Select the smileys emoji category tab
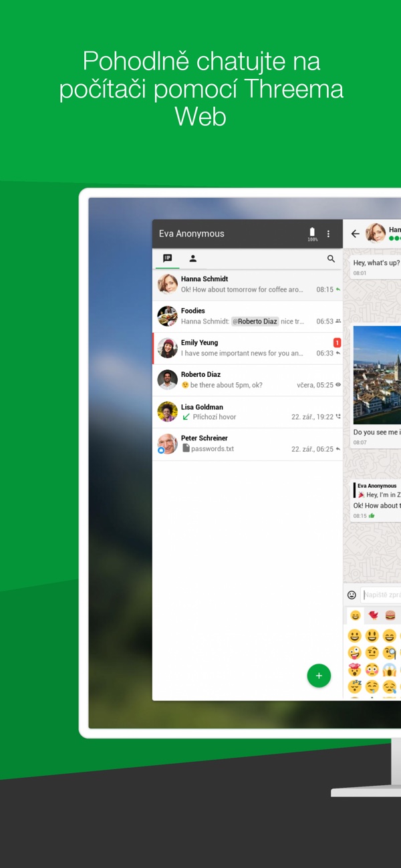The width and height of the screenshot is (401, 868). coord(356,615)
